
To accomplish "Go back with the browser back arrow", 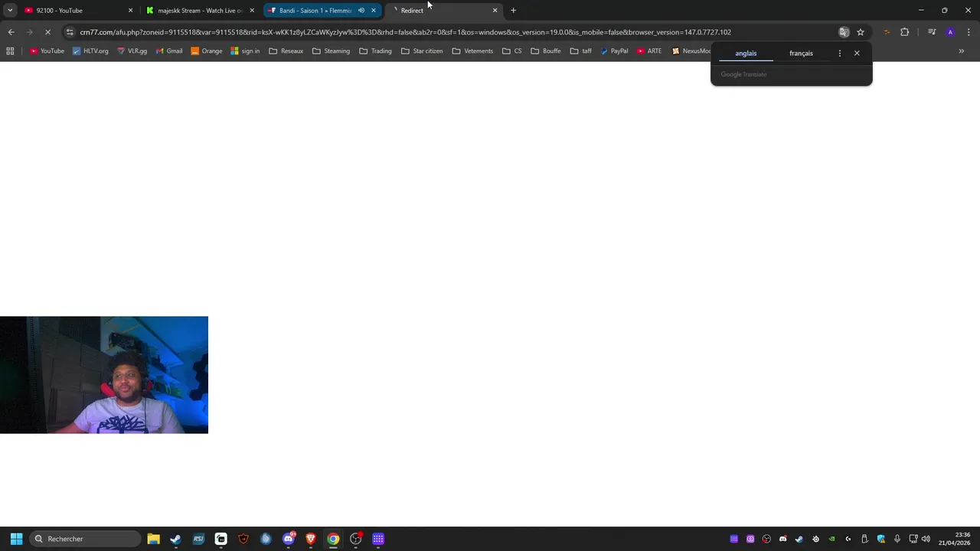I will click(x=11, y=32).
